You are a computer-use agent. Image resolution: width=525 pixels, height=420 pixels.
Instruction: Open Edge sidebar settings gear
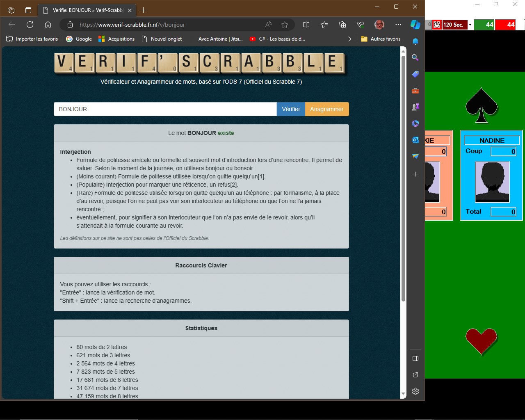(415, 391)
